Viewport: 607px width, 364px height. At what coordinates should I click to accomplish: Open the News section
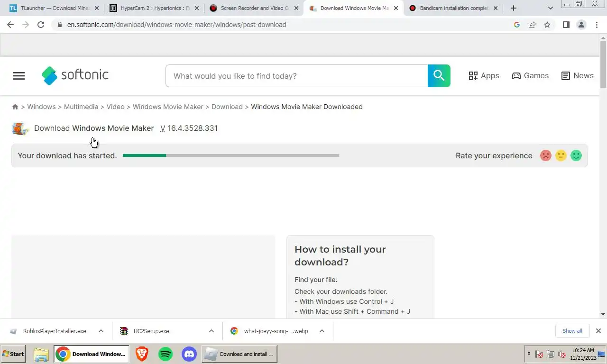(x=577, y=76)
